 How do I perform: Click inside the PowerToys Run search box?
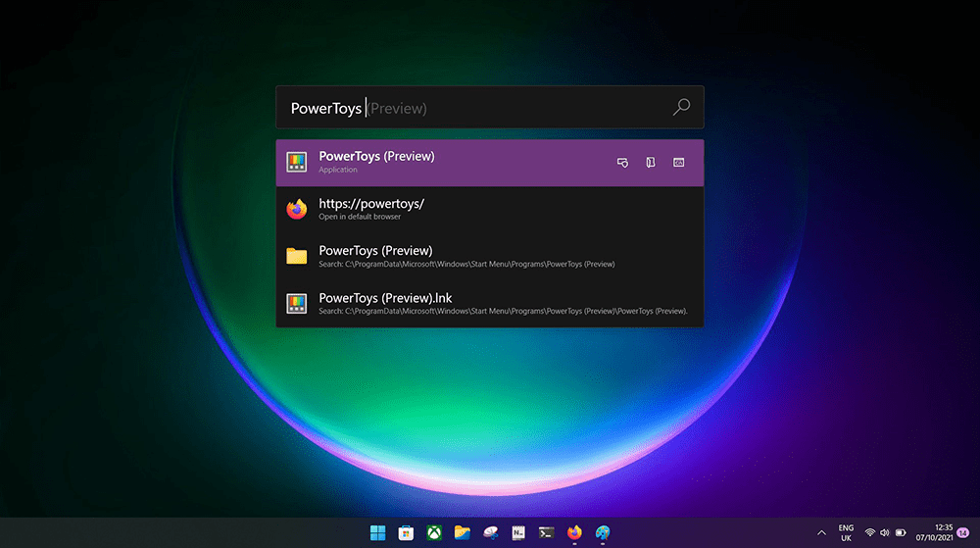tap(489, 108)
